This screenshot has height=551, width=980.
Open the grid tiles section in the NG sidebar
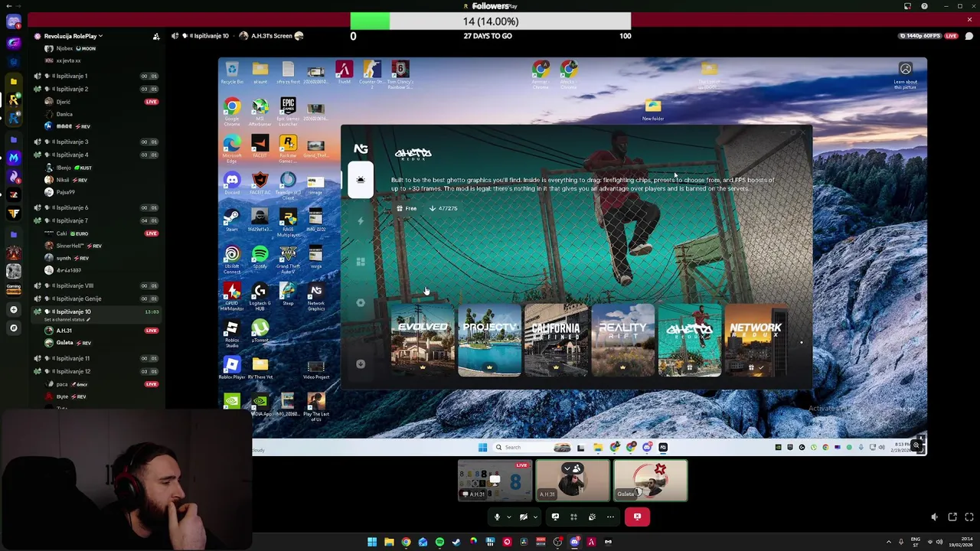coord(361,262)
